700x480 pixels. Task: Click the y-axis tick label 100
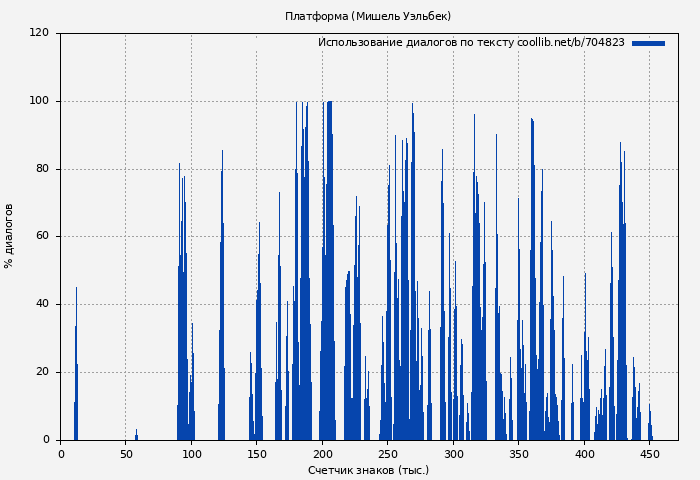coord(39,101)
